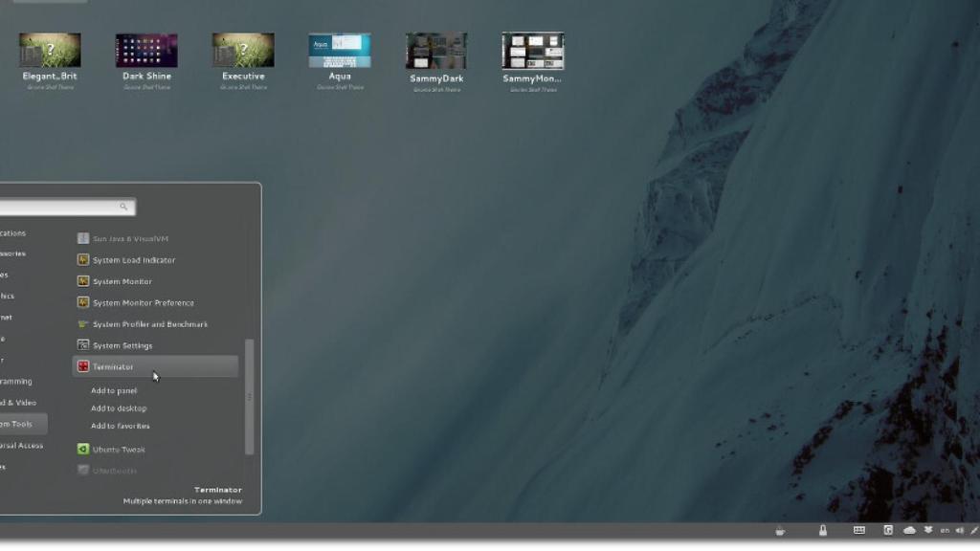
Task: Choose Add to desktop option
Action: [119, 408]
